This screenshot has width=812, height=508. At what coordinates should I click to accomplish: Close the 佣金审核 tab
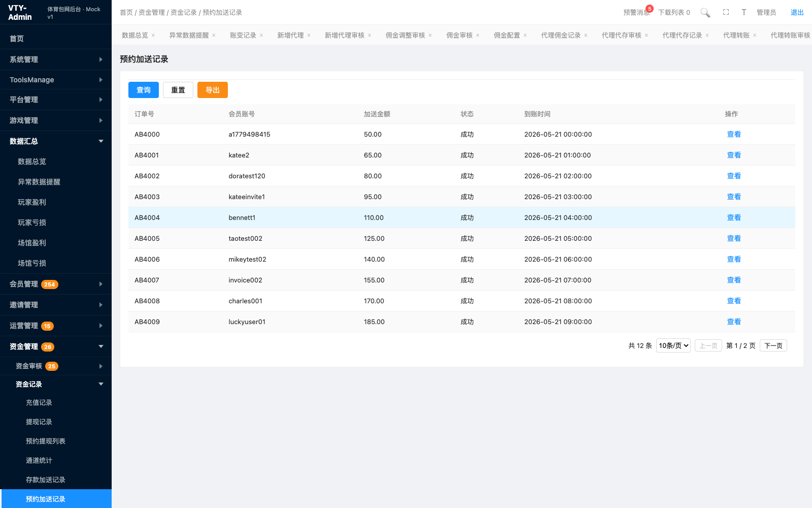tap(478, 36)
